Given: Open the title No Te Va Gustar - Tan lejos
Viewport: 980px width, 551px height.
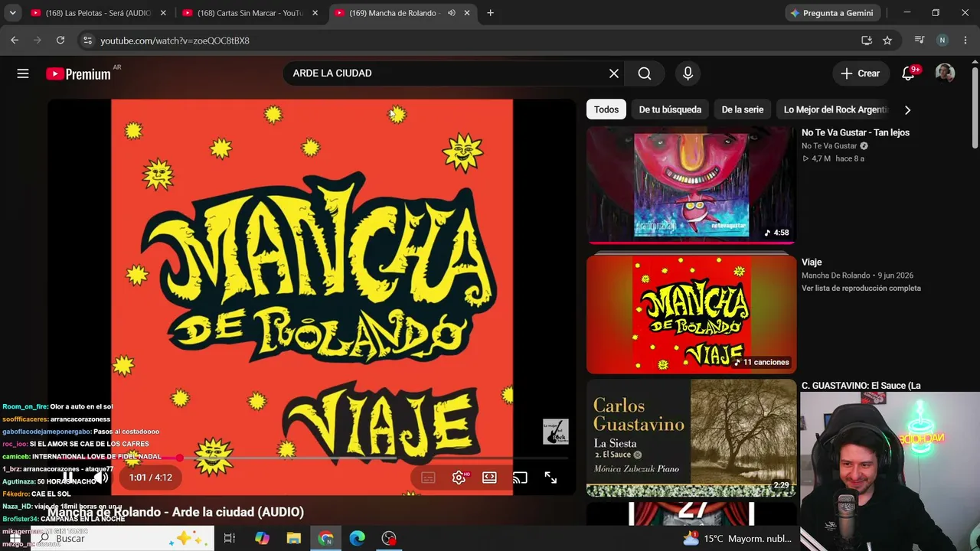Looking at the screenshot, I should [855, 132].
